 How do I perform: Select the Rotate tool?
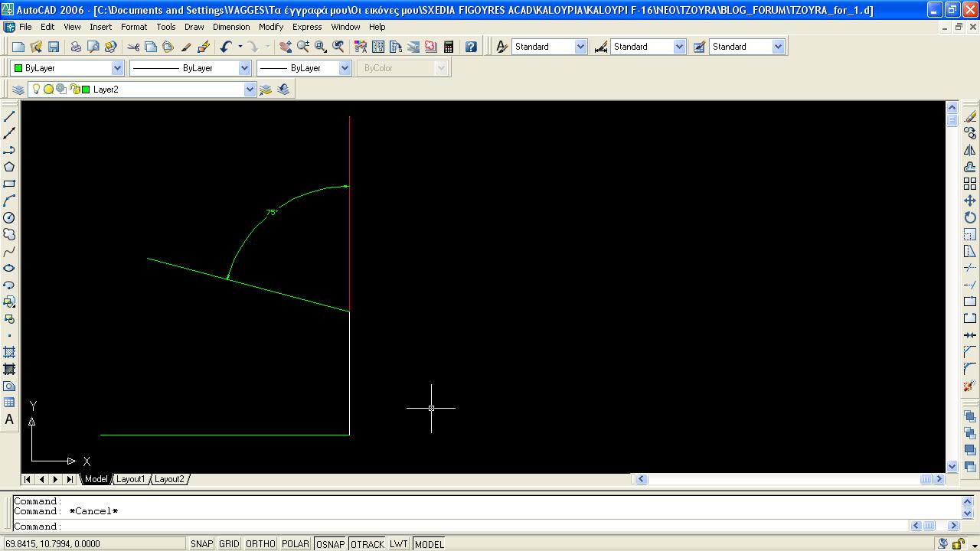[970, 217]
